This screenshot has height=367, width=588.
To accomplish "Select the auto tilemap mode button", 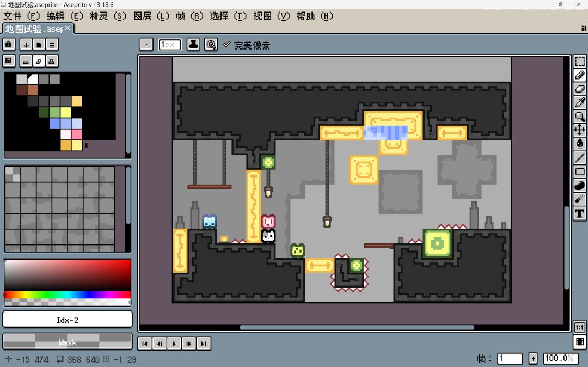I will coord(39,61).
